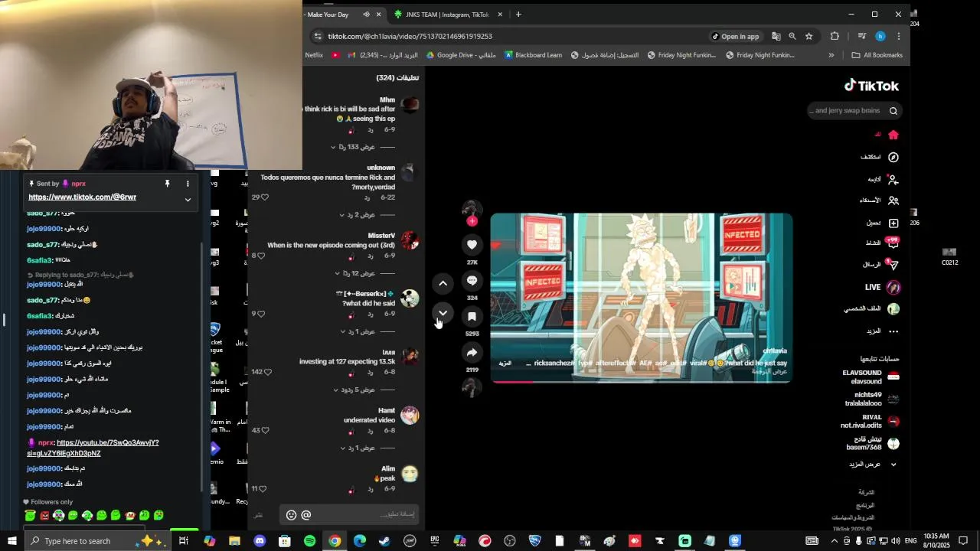
Task: Open nprx's youtu.be link in chat
Action: coord(93,448)
